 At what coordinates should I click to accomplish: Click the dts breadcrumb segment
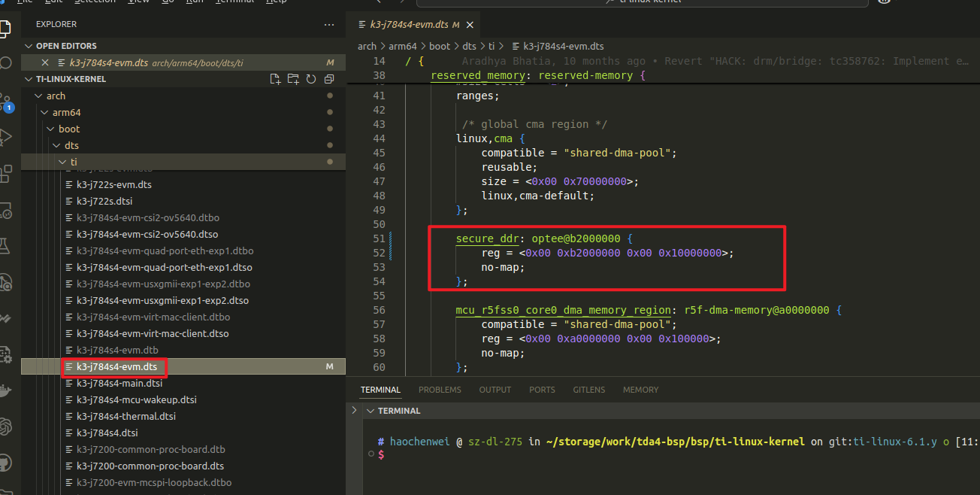[470, 46]
